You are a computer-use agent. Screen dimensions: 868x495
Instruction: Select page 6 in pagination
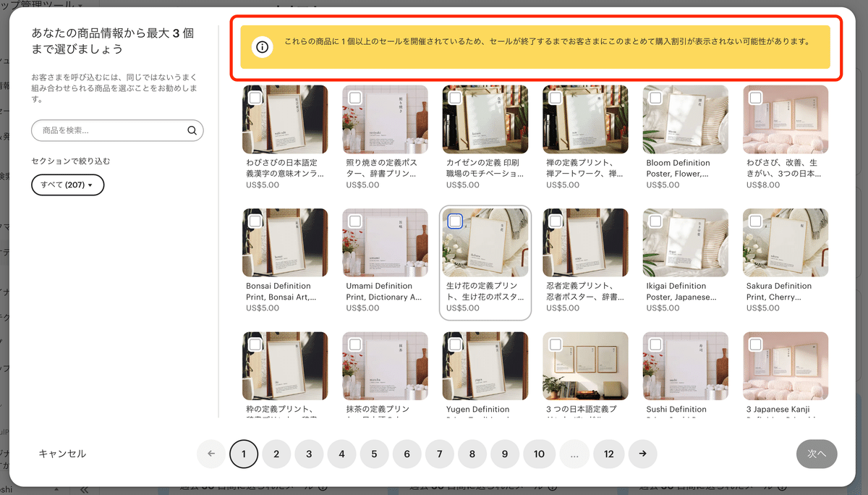click(407, 454)
